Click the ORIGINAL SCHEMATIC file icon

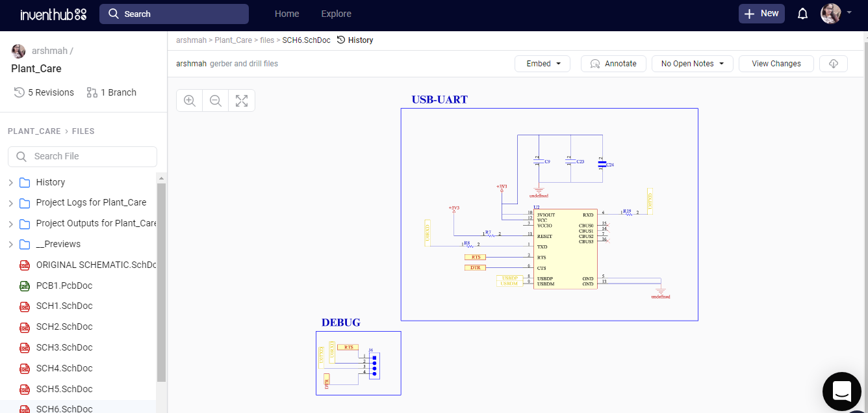[25, 265]
